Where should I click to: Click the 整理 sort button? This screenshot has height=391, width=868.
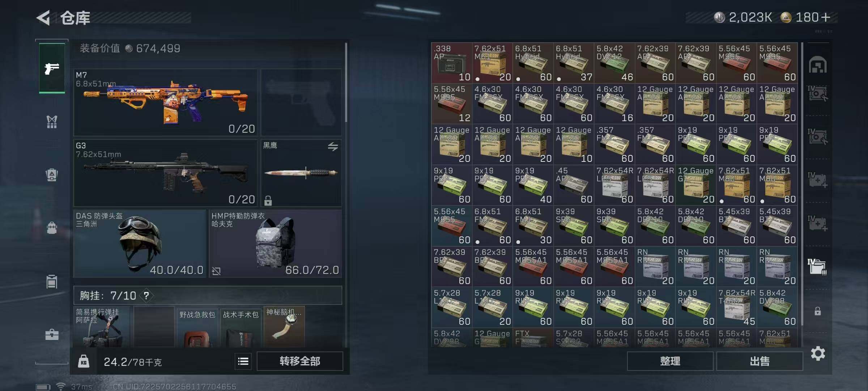pyautogui.click(x=670, y=361)
